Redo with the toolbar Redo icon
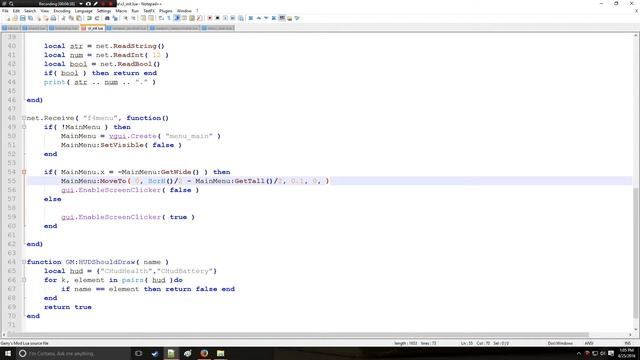The width and height of the screenshot is (640, 360). (x=97, y=18)
